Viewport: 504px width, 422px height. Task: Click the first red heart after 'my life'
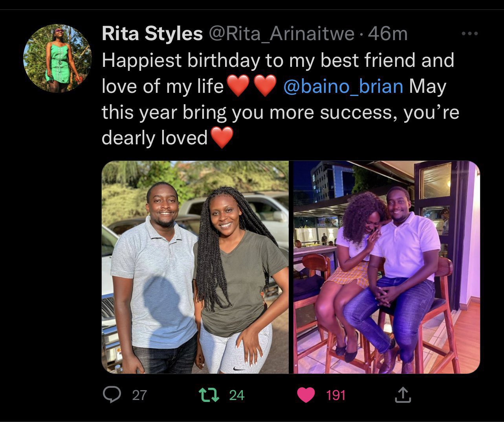pos(238,86)
